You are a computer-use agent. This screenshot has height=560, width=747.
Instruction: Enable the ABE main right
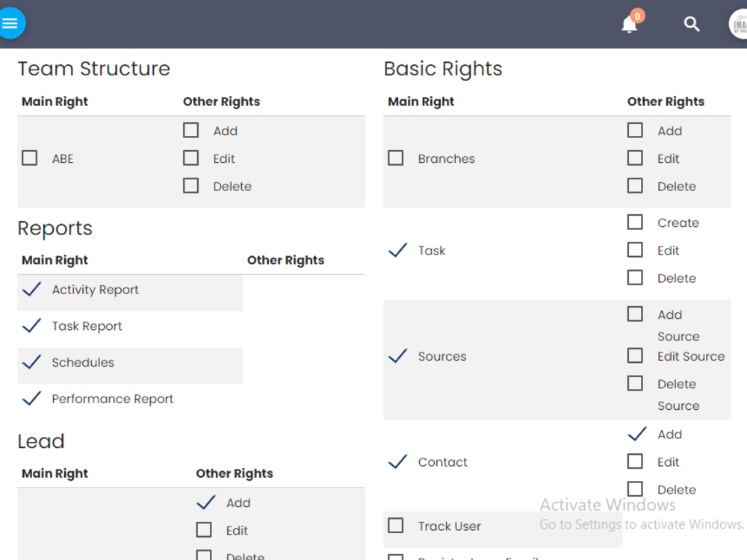[29, 158]
